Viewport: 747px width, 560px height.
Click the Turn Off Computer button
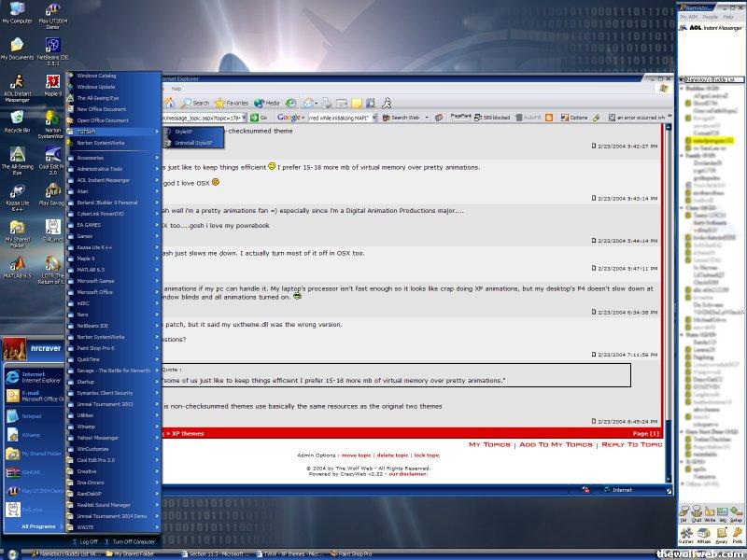[129, 541]
